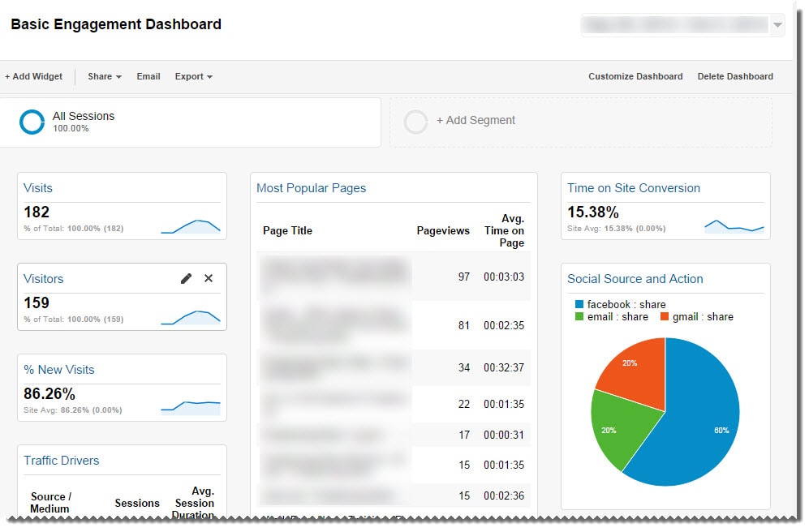This screenshot has height=532, width=809.
Task: Click the 34 pageviews cell
Action: click(464, 368)
